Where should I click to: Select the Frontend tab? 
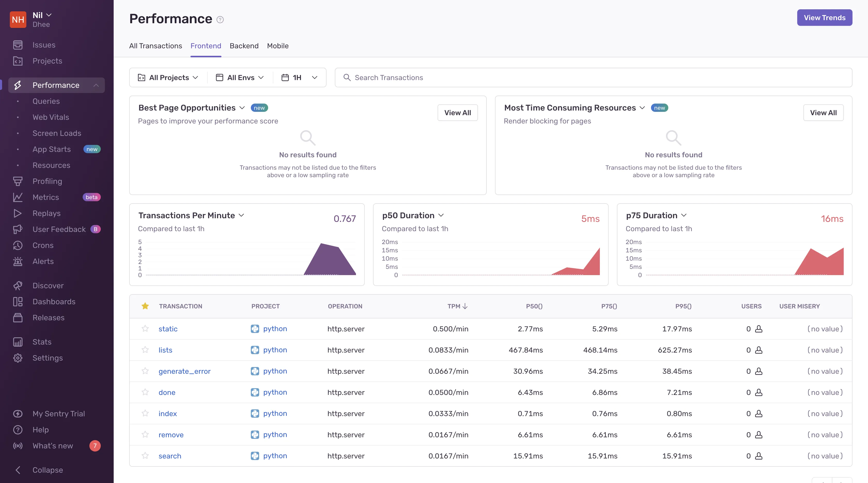[x=206, y=46]
